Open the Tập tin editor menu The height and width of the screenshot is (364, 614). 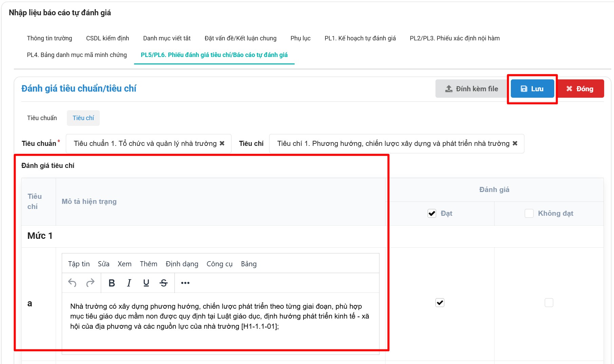point(79,264)
